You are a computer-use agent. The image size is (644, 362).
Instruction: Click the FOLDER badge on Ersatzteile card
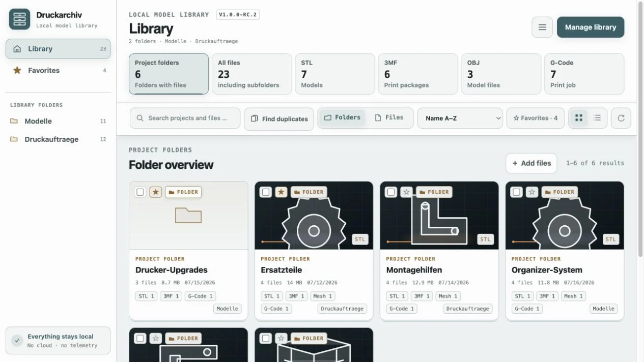309,192
